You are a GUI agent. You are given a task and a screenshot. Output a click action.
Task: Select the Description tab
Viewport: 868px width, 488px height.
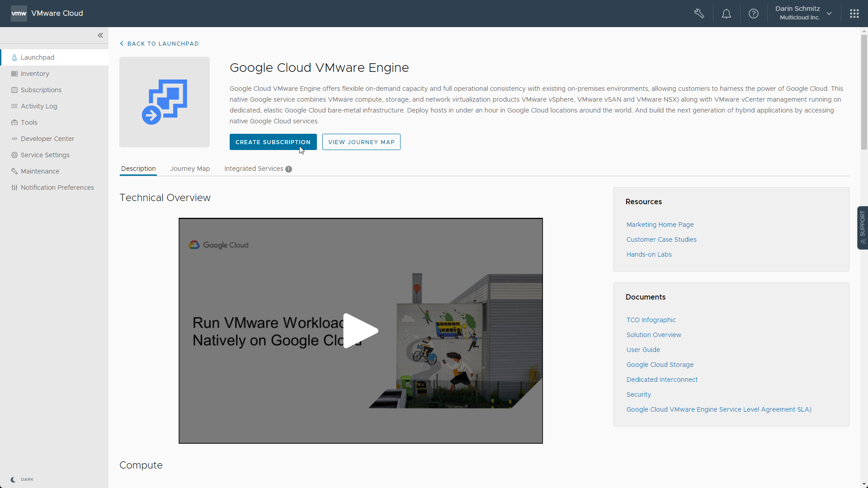point(138,169)
